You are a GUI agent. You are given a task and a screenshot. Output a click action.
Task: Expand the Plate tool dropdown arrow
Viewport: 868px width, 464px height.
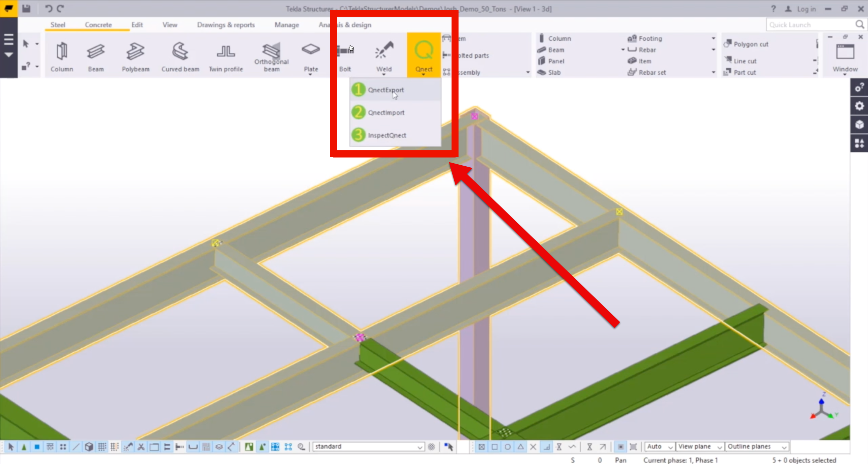[310, 74]
